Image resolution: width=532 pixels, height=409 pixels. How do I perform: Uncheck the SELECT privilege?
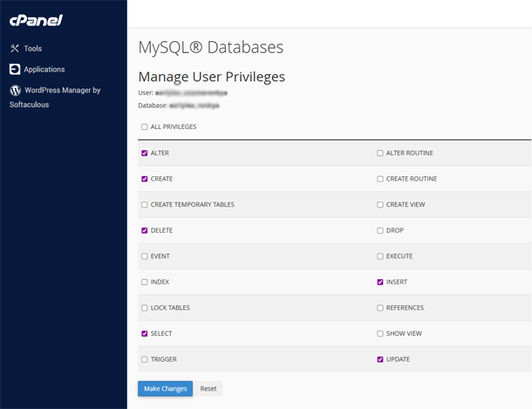(x=145, y=333)
